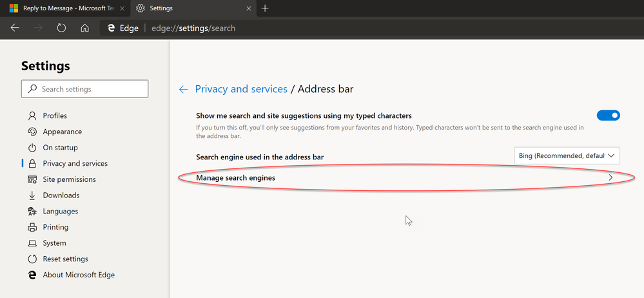This screenshot has width=644, height=298.
Task: Close the Settings tab
Action: [248, 8]
